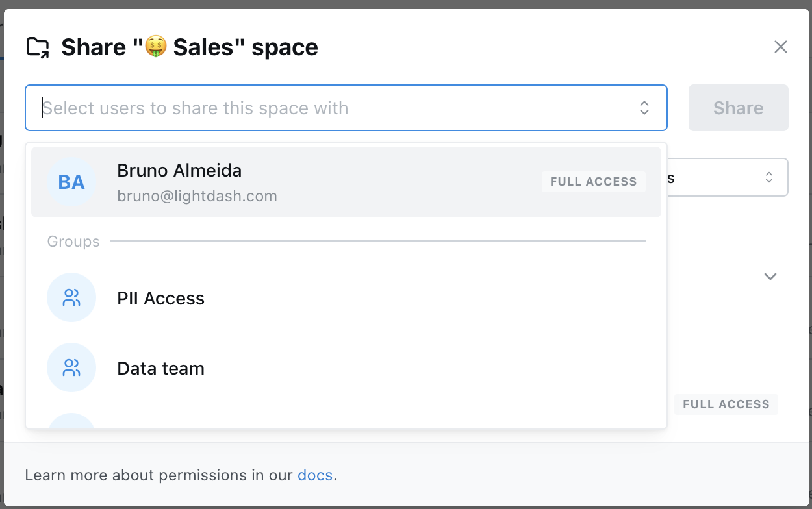Image resolution: width=812 pixels, height=509 pixels.
Task: Expand the chevron-down arrow on right side
Action: (x=770, y=277)
